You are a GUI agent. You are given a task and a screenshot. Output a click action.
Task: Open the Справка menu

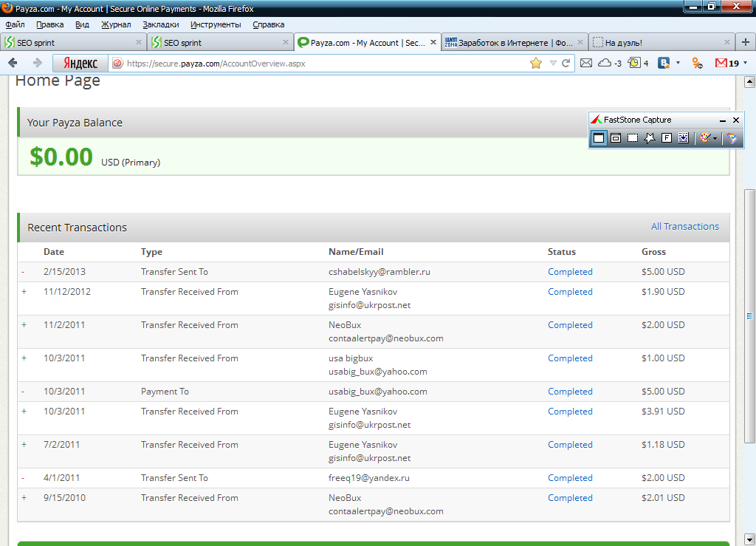point(268,24)
